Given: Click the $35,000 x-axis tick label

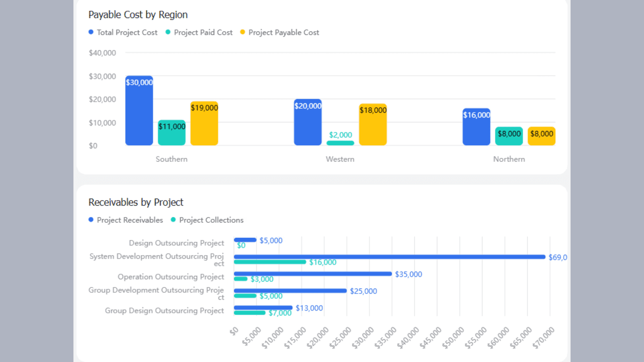Looking at the screenshot, I should click(385, 337).
